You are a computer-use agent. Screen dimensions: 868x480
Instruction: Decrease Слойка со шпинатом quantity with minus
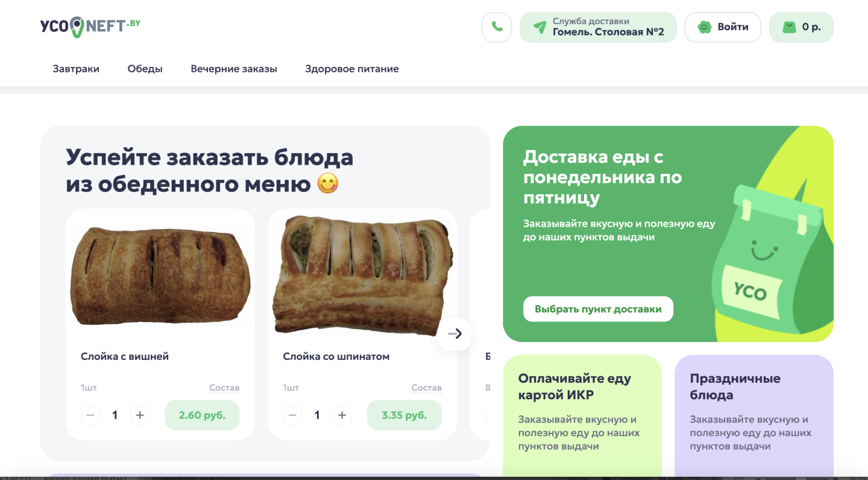pos(292,415)
